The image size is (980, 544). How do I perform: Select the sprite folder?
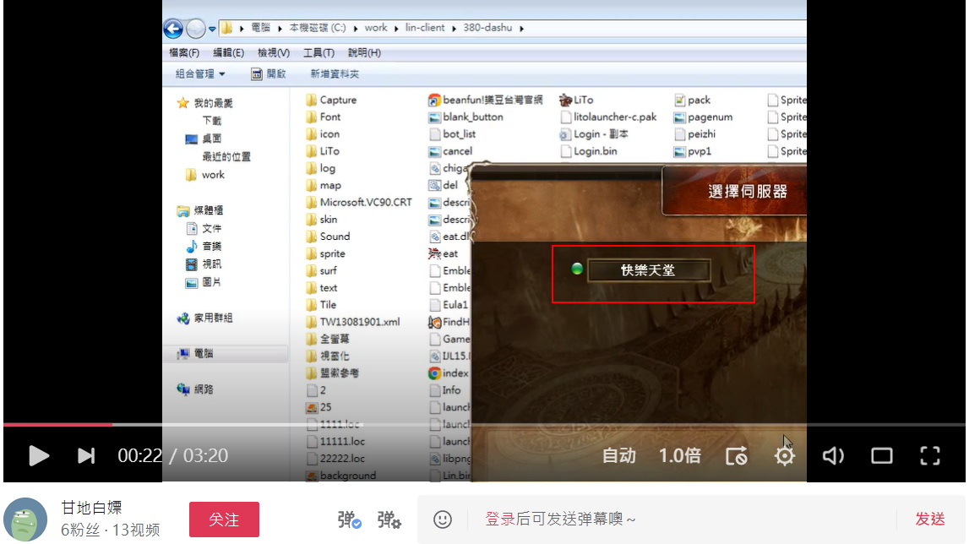(325, 253)
